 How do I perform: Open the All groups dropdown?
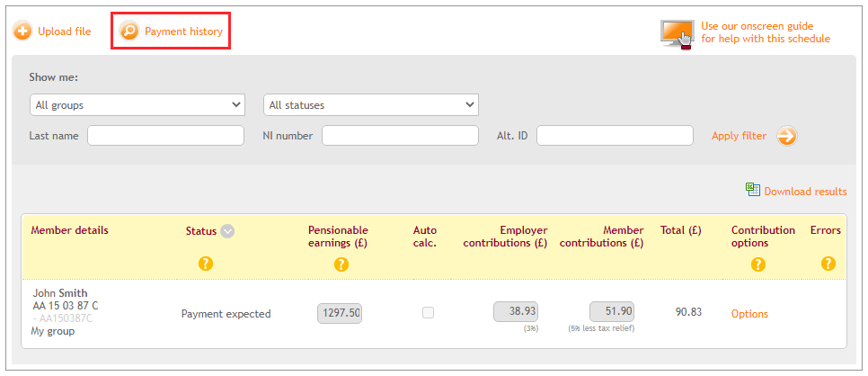tap(137, 105)
